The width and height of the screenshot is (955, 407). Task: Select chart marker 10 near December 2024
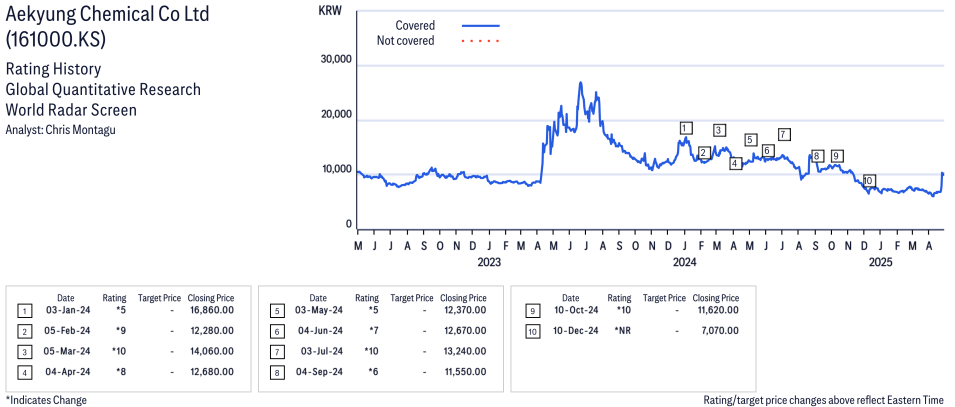(x=869, y=181)
